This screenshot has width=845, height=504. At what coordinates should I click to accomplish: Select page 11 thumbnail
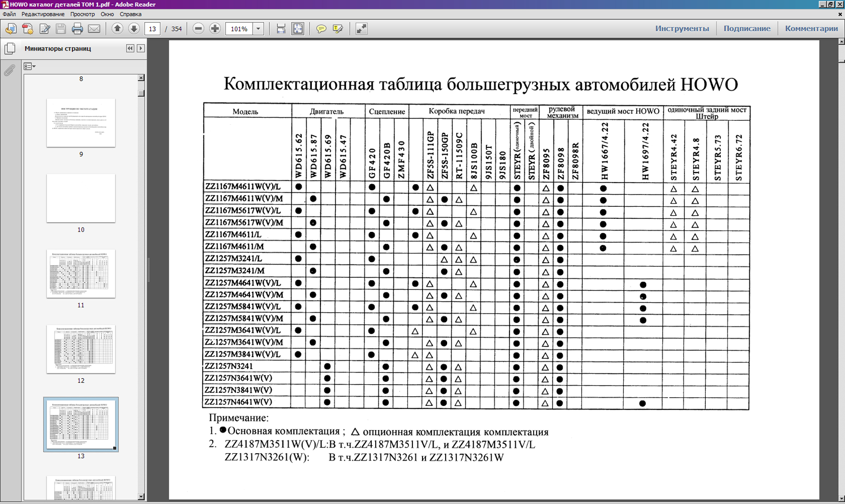81,274
